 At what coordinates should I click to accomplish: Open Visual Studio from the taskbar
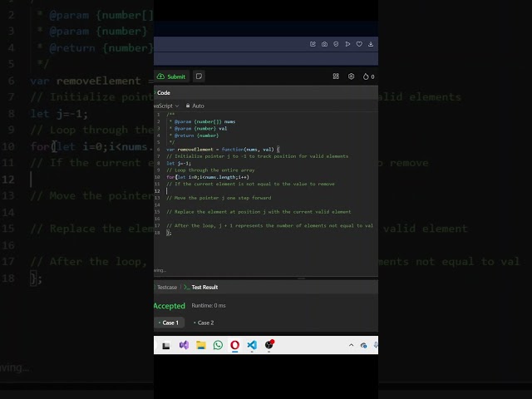pyautogui.click(x=184, y=345)
